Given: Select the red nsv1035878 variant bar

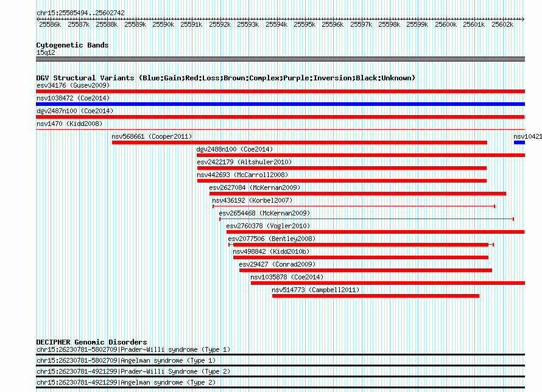Looking at the screenshot, I should pyautogui.click(x=388, y=283).
